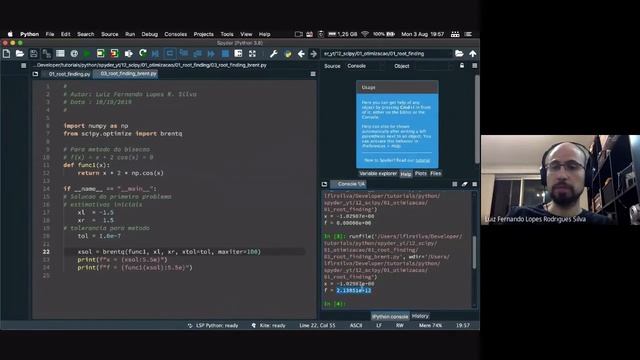Click the save all files toolbar icon
The image size is (640, 360).
(x=47, y=53)
